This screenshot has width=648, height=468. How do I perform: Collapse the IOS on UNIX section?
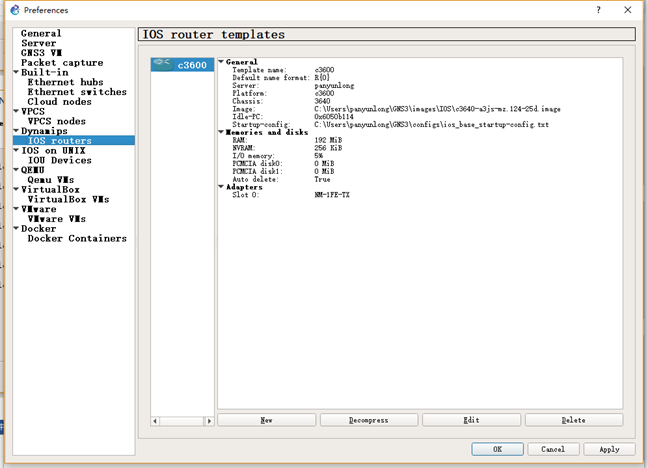16,150
